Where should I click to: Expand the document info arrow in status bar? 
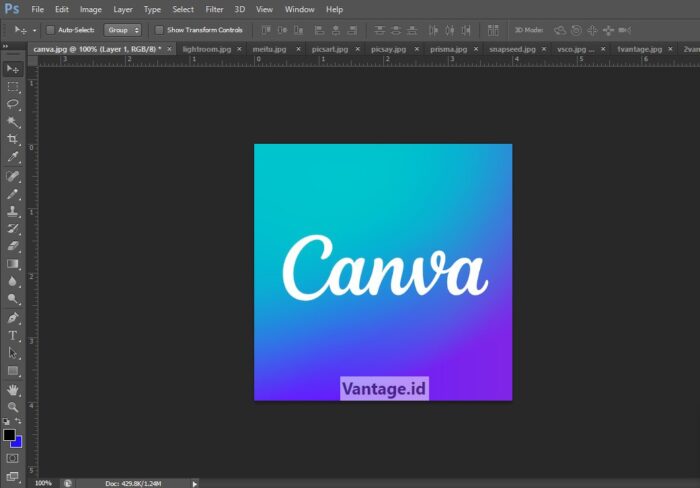tap(195, 483)
